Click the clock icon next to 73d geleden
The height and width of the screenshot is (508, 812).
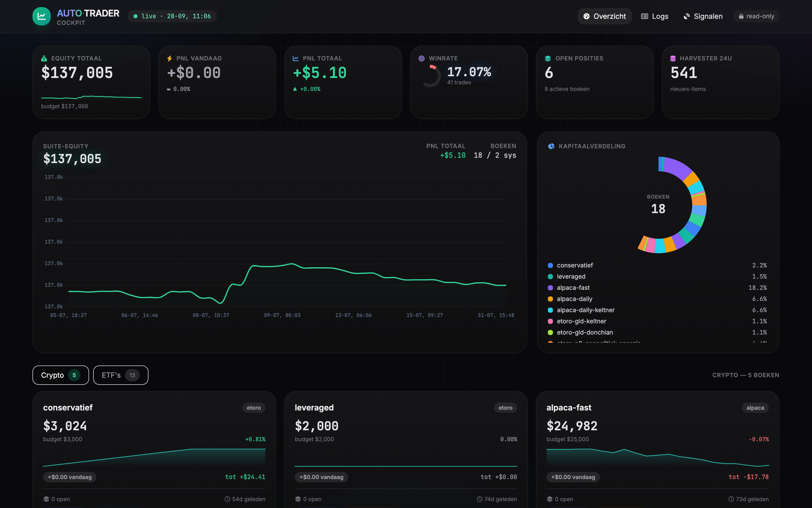tap(731, 499)
